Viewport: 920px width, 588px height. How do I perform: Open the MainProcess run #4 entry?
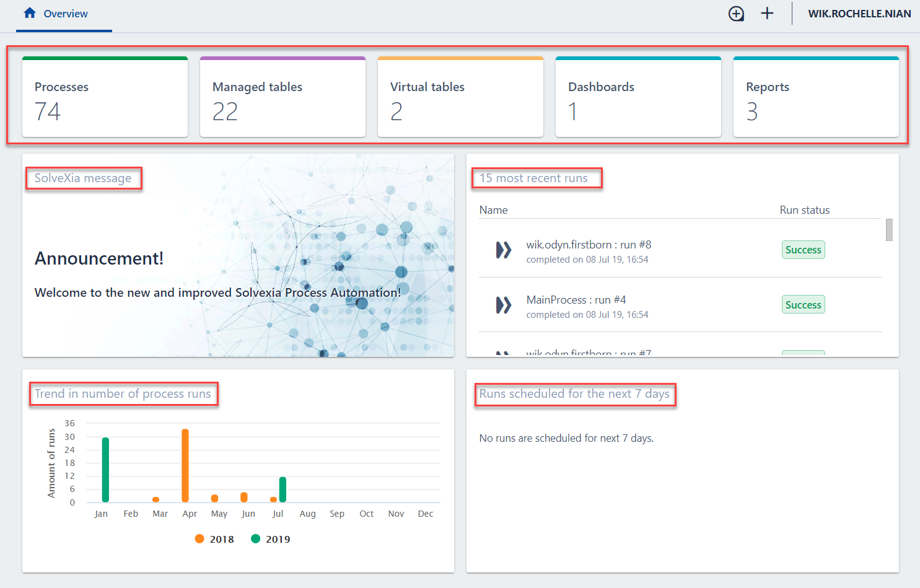576,300
